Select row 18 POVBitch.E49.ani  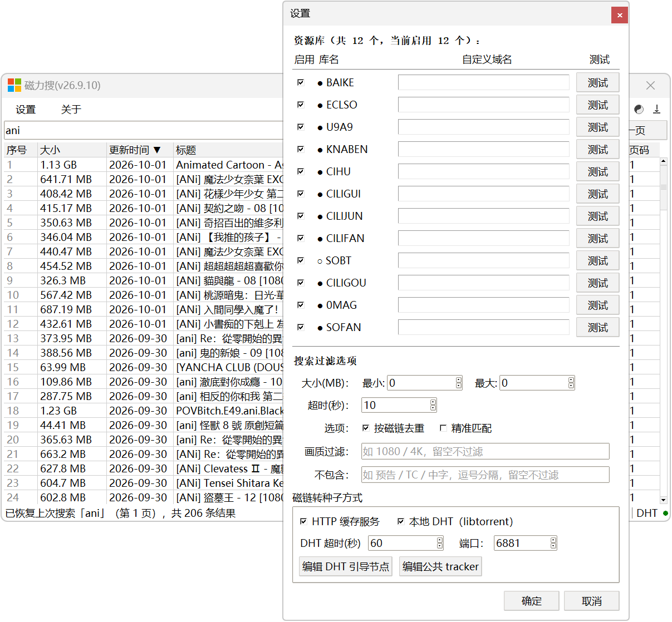point(144,411)
